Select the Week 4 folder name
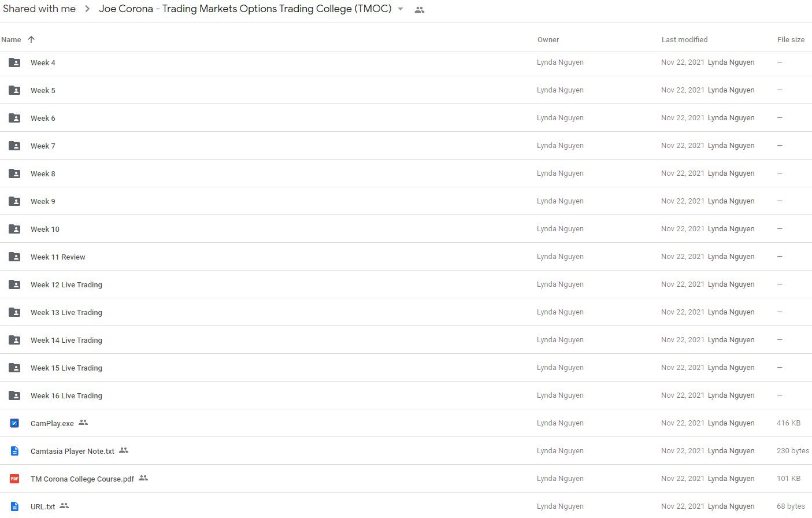 coord(43,63)
